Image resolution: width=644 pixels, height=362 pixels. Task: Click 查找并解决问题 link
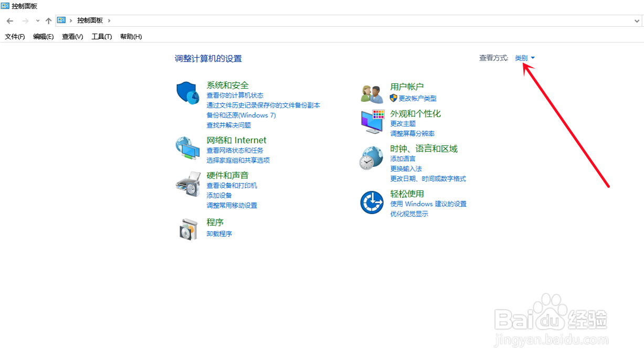coord(229,125)
